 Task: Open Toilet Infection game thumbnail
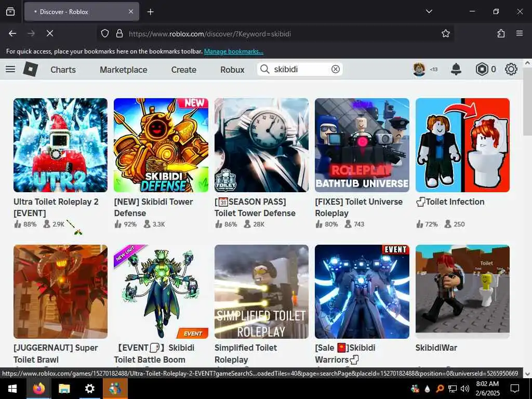point(462,145)
